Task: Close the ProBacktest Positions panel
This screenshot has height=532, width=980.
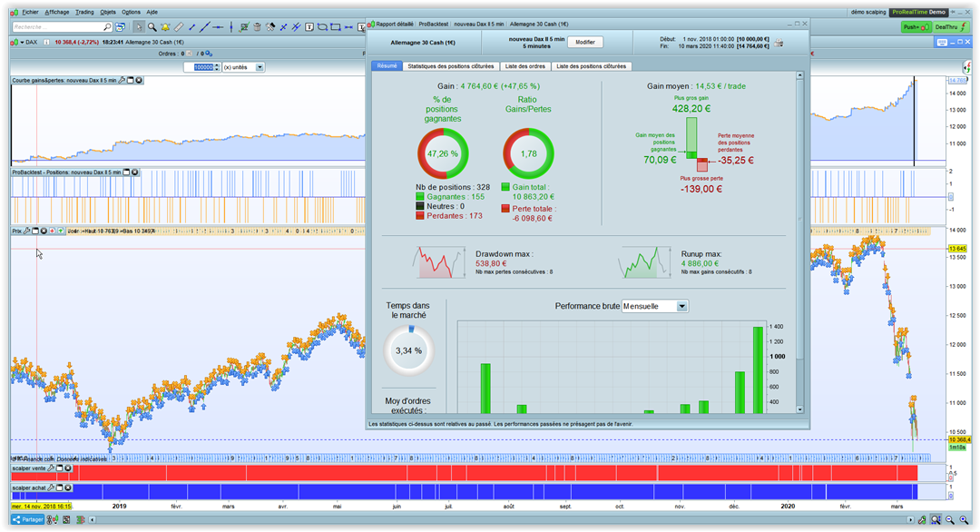Action: [x=134, y=172]
